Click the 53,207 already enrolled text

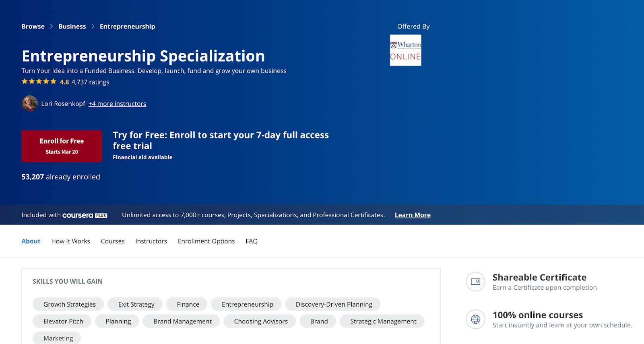click(61, 177)
